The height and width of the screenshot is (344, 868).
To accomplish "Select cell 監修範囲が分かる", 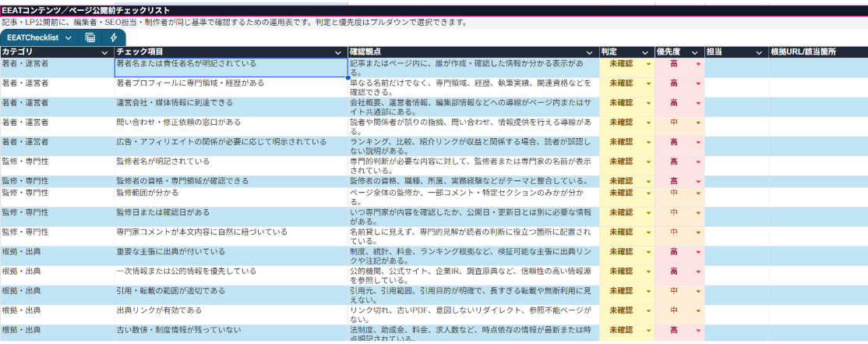I will pos(231,197).
